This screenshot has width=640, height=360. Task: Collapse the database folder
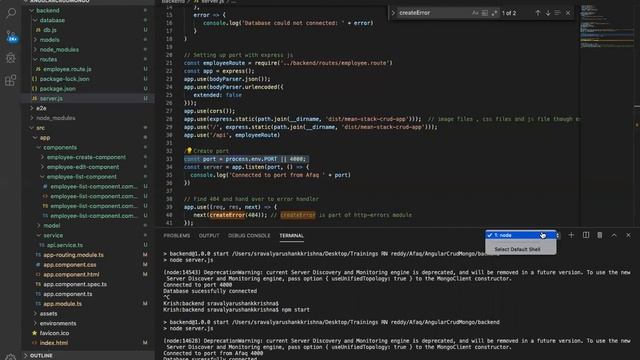click(52, 20)
